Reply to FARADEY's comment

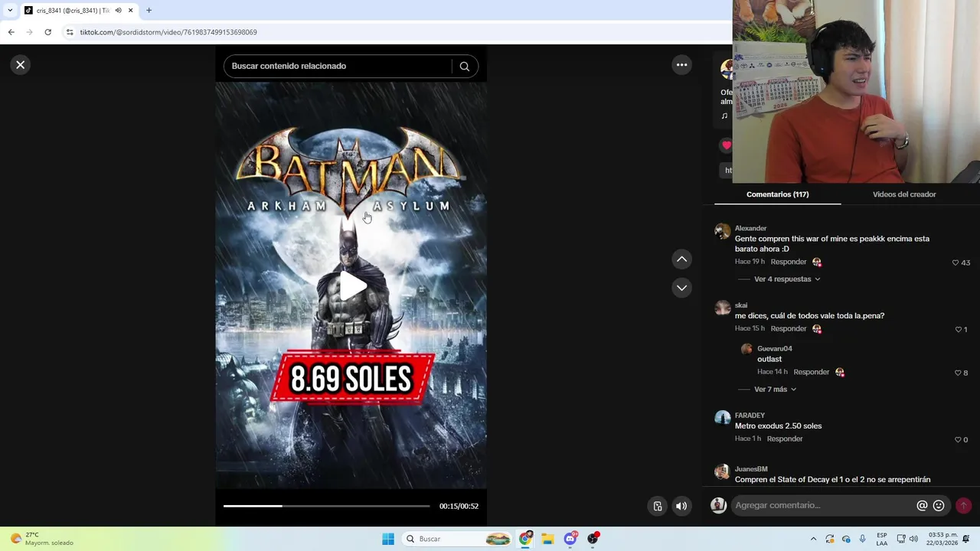(x=785, y=439)
